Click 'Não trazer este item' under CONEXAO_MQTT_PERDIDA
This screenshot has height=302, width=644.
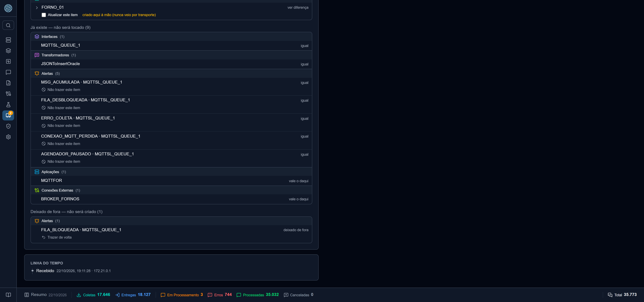click(61, 144)
